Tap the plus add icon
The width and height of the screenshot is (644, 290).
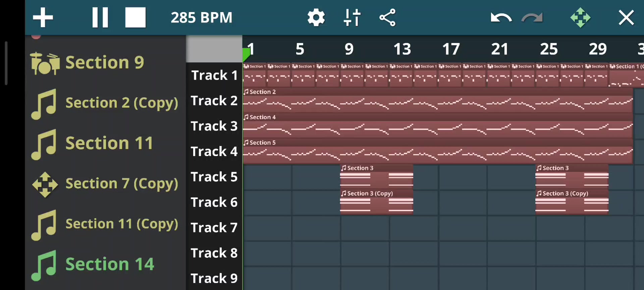click(43, 17)
